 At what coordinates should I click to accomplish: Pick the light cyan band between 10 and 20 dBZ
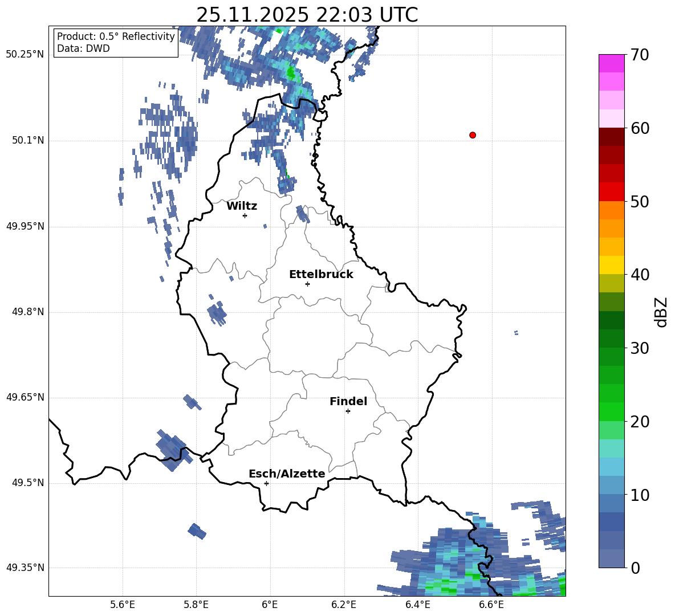(x=611, y=448)
